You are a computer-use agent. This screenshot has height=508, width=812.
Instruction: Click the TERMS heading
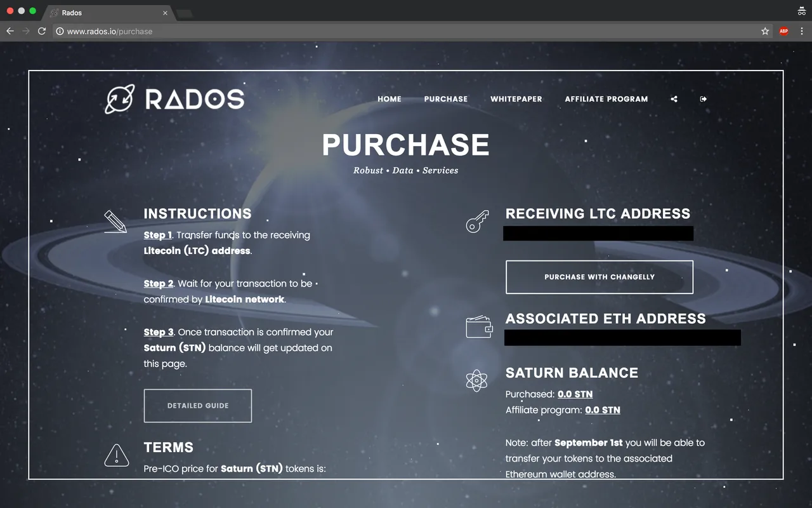tap(169, 447)
